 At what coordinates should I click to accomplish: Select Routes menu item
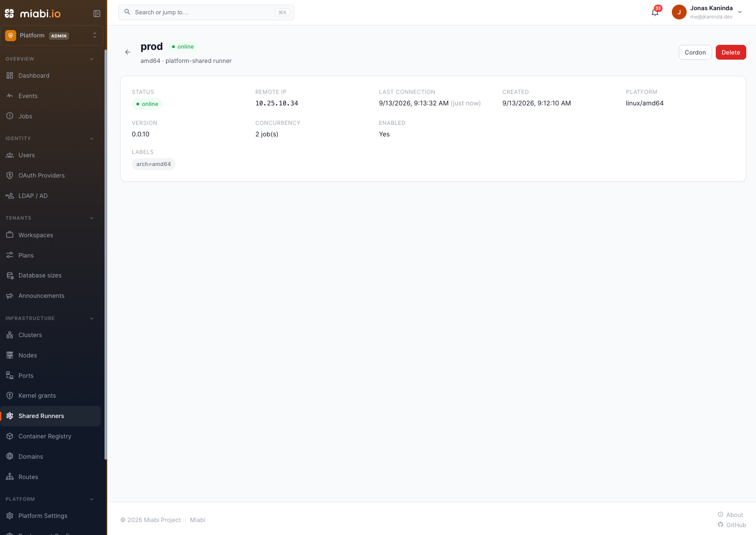(x=50, y=477)
